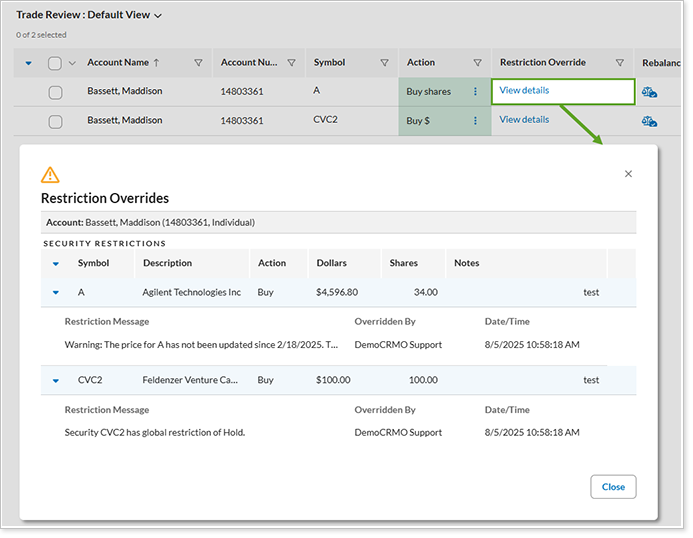Open Account Name column filter
This screenshot has width=693, height=538.
[198, 63]
